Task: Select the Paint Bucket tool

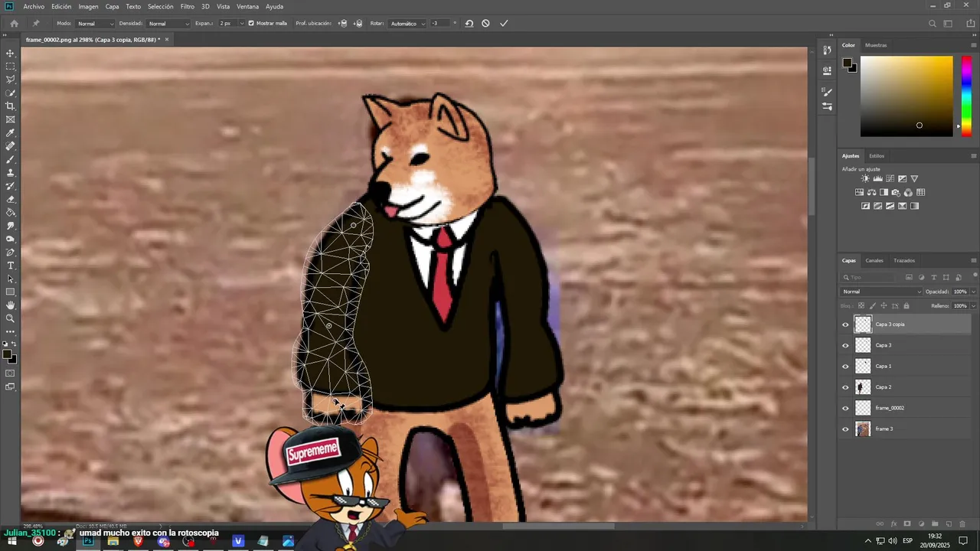Action: pos(11,213)
